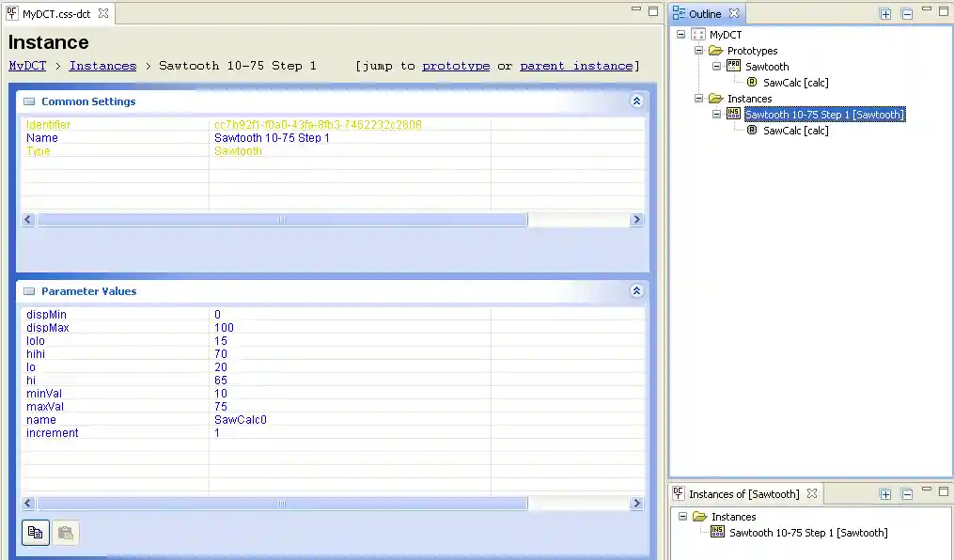Switch to the Outline tab
Image resolution: width=954 pixels, height=560 pixels.
(x=704, y=14)
